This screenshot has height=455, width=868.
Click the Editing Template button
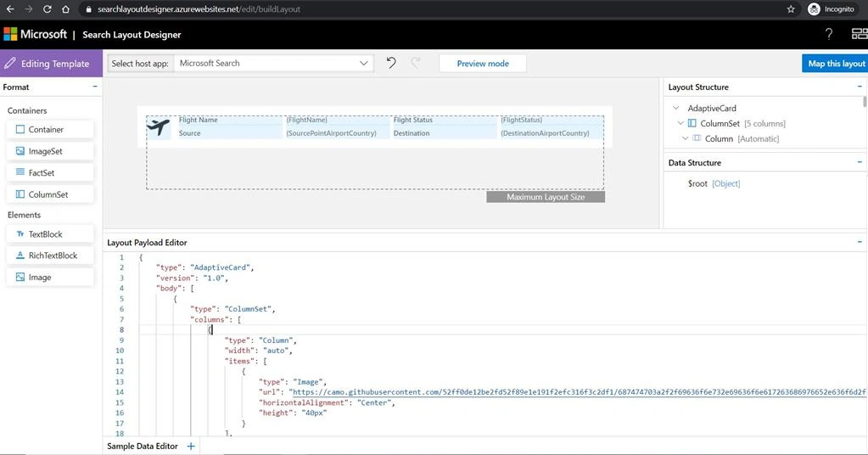tap(51, 63)
